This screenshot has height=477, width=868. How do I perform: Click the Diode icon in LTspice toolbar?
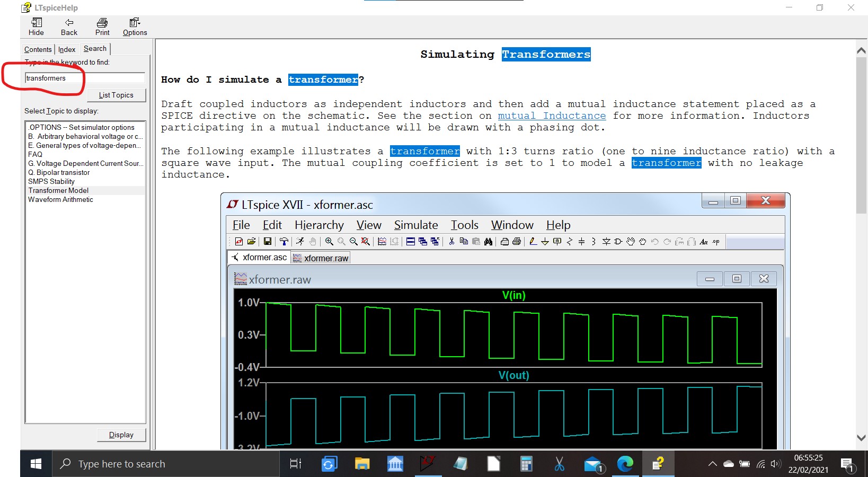[x=606, y=242]
